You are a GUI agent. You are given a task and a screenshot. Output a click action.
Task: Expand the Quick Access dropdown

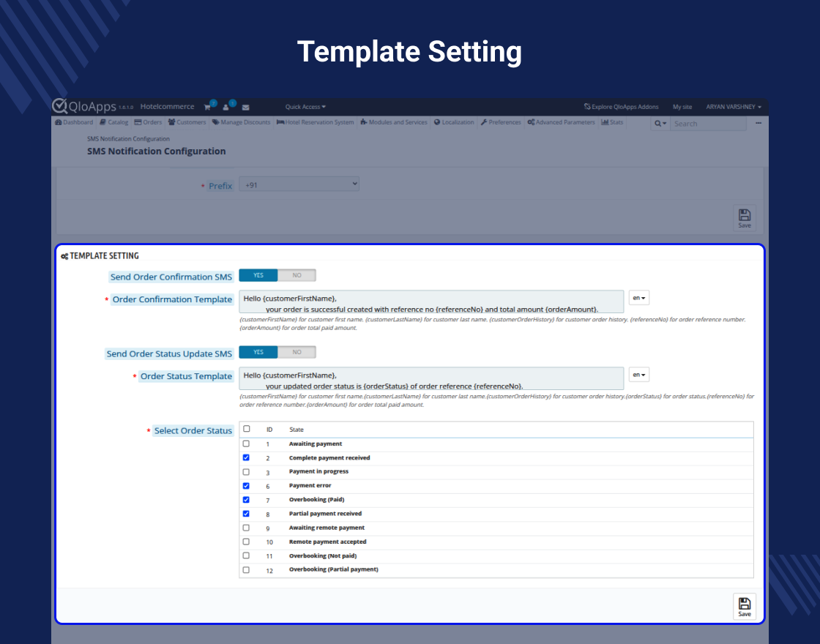point(305,107)
